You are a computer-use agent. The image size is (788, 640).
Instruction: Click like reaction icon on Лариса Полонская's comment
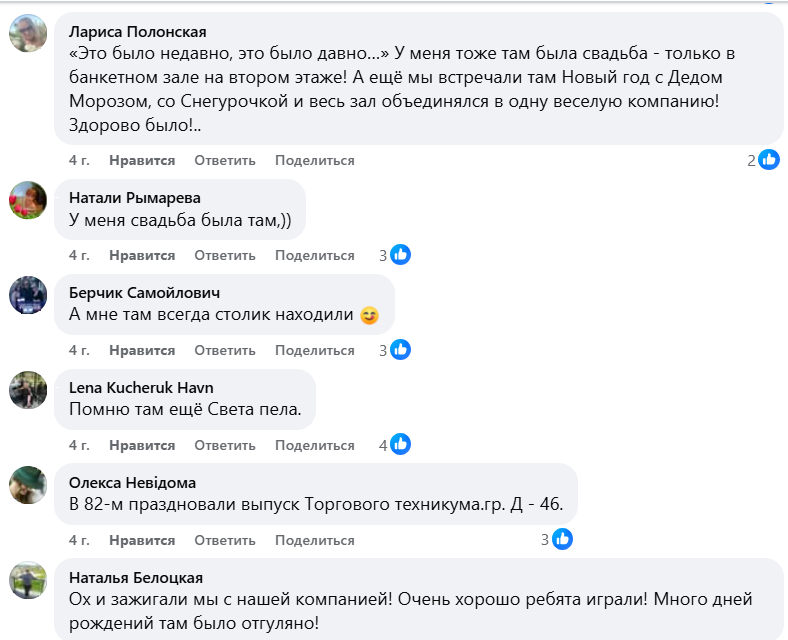point(769,160)
